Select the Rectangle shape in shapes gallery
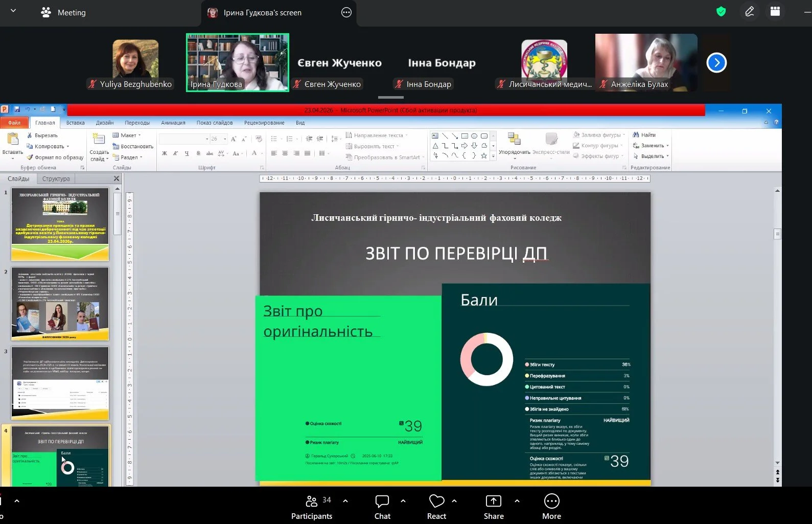The height and width of the screenshot is (524, 812). 465,136
